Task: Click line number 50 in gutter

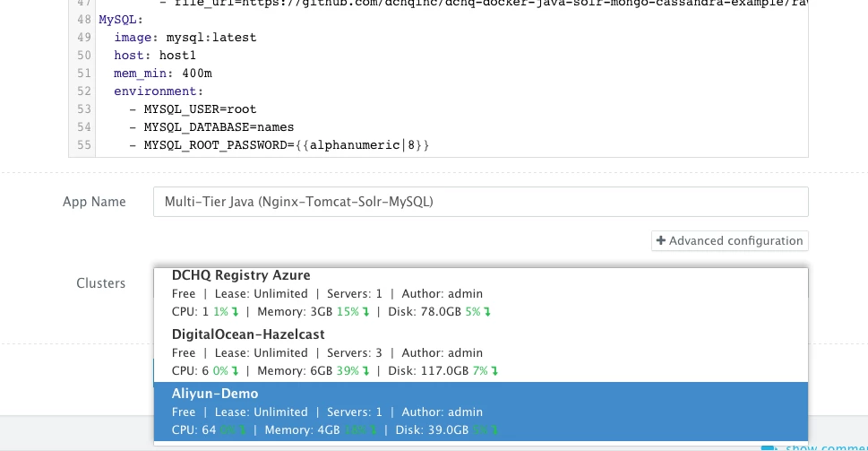Action: (84, 56)
